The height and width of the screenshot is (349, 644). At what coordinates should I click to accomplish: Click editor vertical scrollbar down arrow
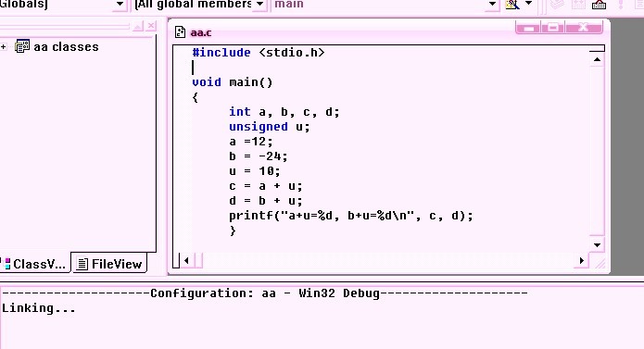pyautogui.click(x=597, y=244)
